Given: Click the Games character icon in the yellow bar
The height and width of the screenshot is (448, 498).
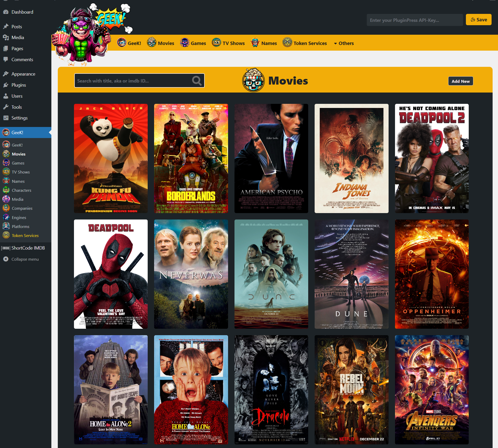Looking at the screenshot, I should pos(185,42).
